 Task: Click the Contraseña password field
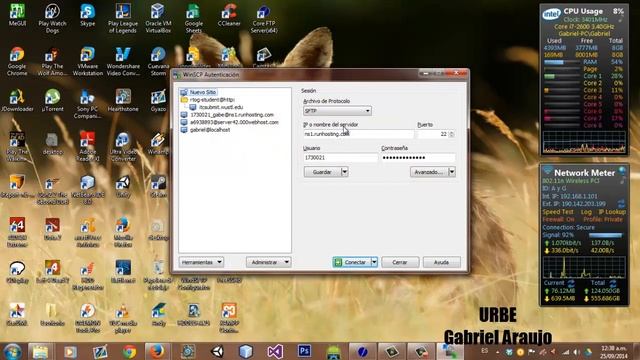[418, 158]
